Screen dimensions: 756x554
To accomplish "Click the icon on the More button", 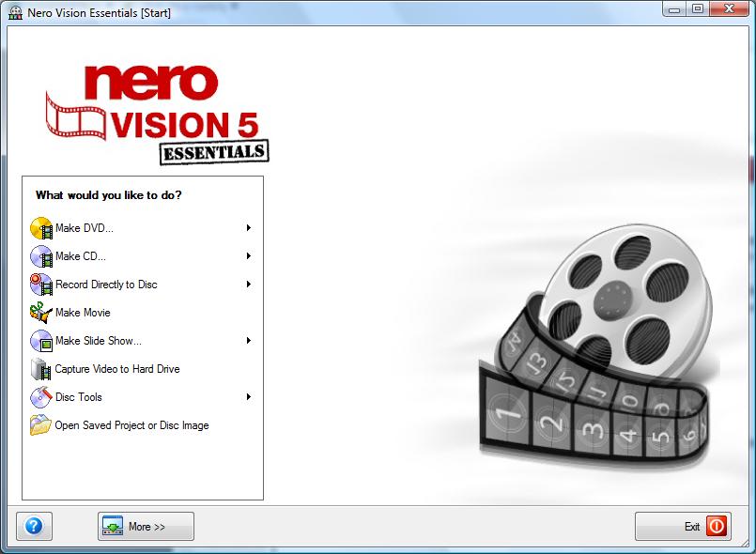I will (113, 526).
